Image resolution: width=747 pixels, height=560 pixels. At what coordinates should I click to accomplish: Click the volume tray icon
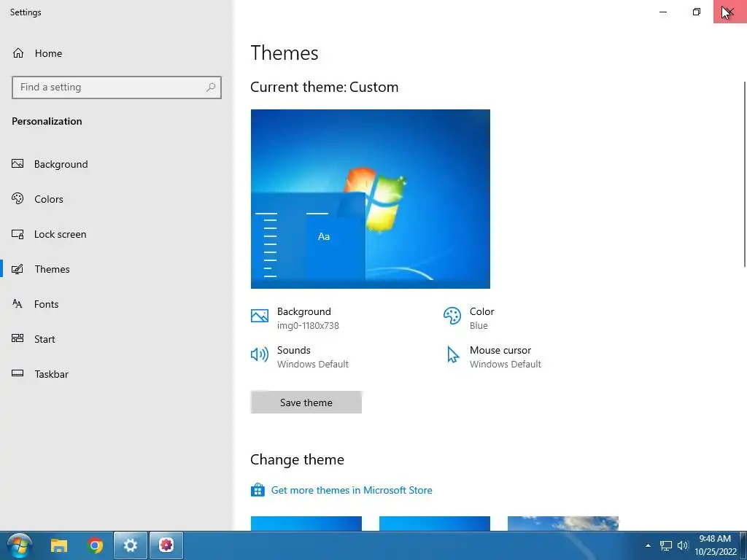683,545
